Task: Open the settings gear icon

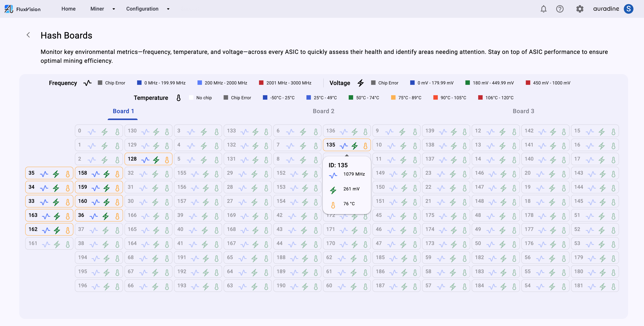Action: click(580, 9)
